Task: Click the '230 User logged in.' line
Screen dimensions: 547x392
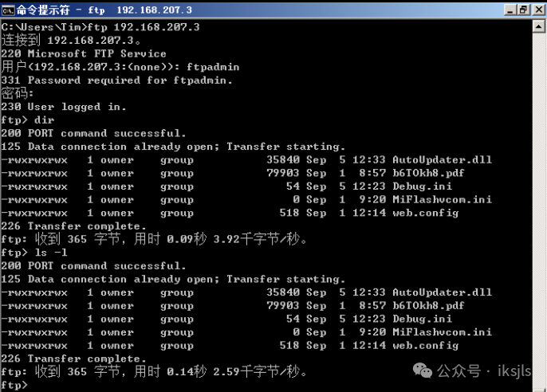Action: 64,107
